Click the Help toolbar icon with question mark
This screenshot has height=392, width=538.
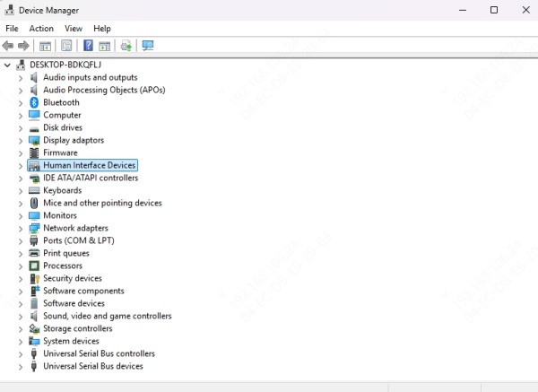coord(88,46)
